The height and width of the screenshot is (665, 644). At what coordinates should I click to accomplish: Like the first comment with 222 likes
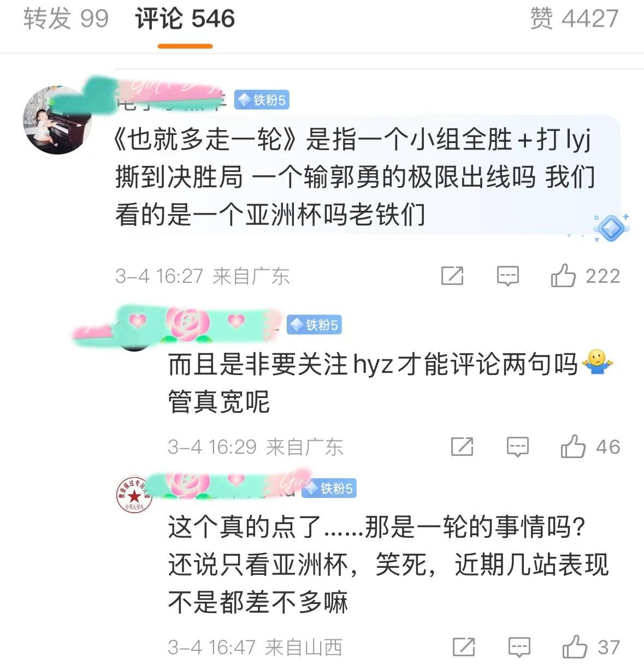[x=585, y=276]
